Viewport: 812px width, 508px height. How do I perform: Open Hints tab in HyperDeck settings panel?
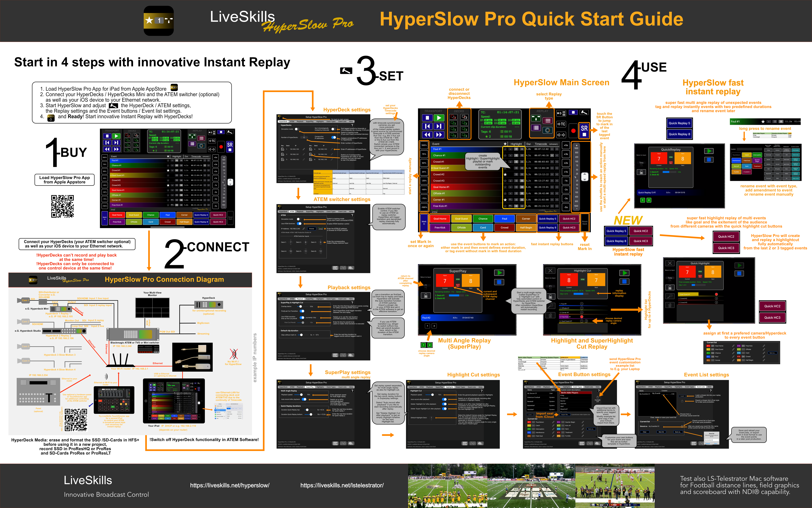(x=351, y=122)
